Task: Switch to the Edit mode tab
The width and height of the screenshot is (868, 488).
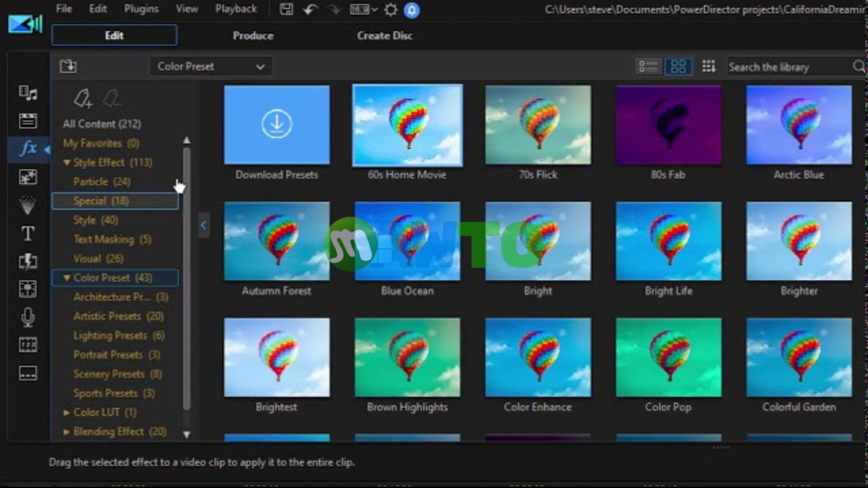Action: point(114,35)
